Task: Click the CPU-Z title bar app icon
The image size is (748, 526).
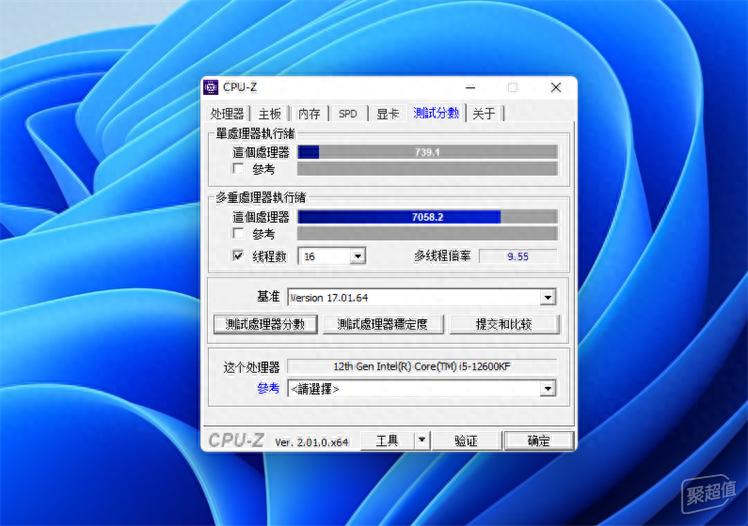Action: 210,88
